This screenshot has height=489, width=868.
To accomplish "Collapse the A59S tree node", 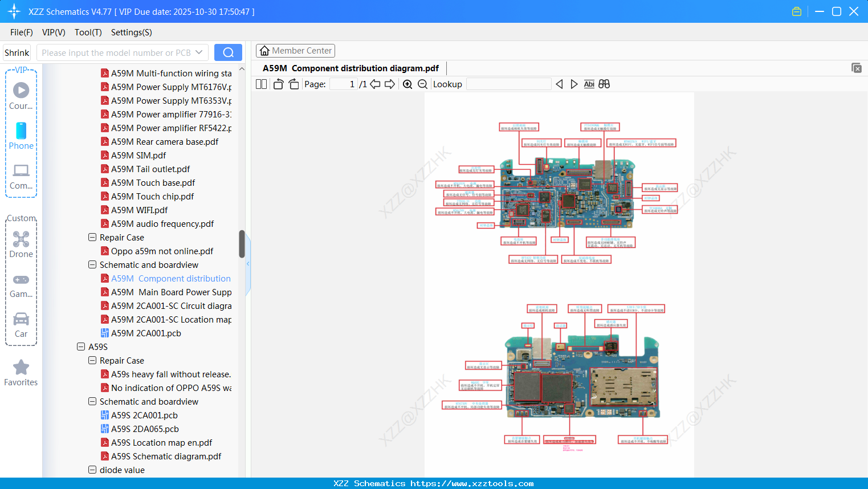I will pos(81,347).
